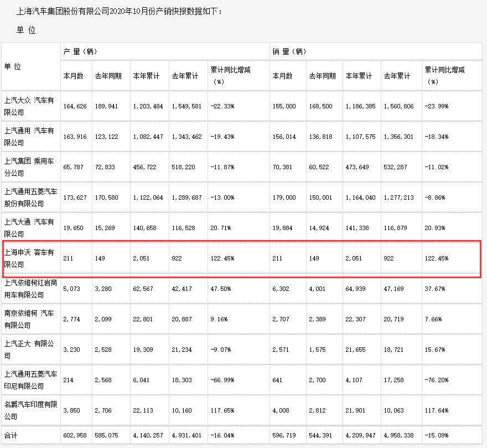Click value 164,626 for 上汽大众 production
Screen dimensions: 487x448
coord(75,106)
